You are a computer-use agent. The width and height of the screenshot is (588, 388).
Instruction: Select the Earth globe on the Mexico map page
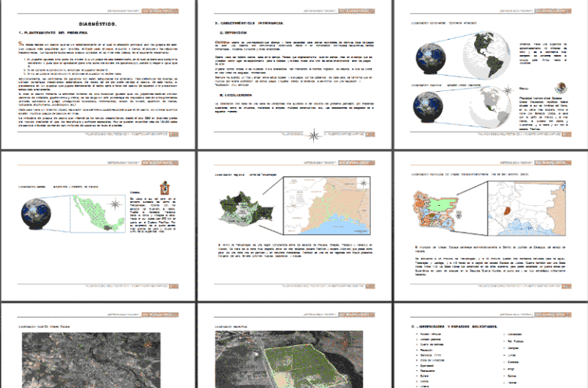point(36,214)
